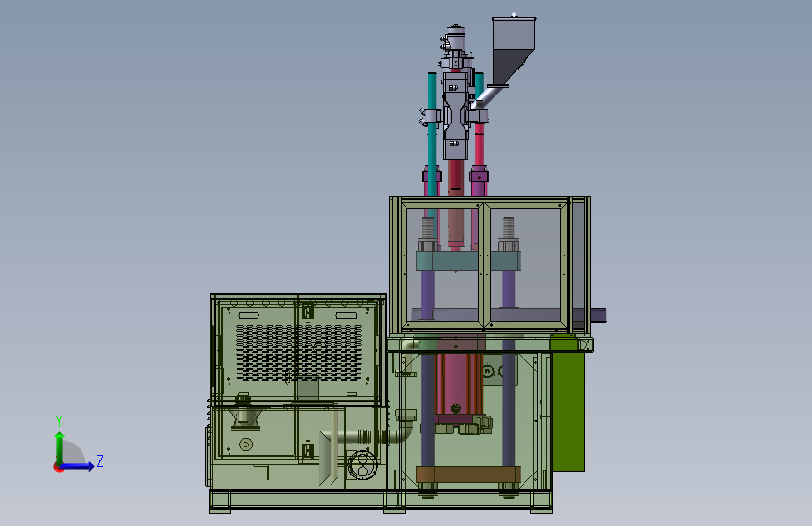Select the brown base plate under the columns
Viewport: 812px width, 526px height.
468,475
